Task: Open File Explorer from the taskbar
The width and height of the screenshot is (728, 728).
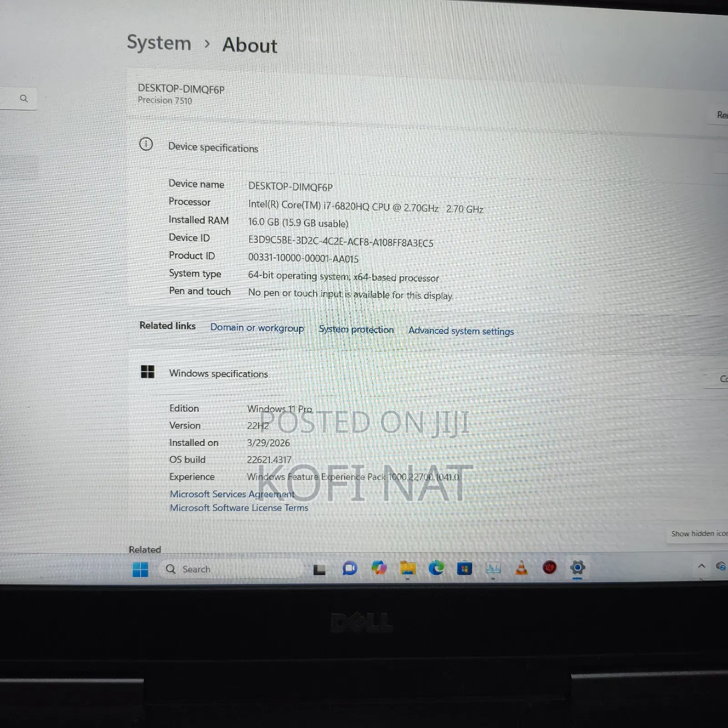Action: 408,568
